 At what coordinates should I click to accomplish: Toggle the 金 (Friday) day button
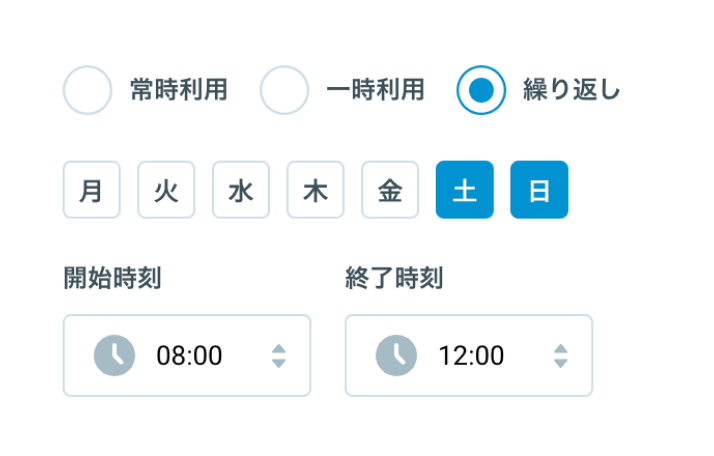pos(390,190)
